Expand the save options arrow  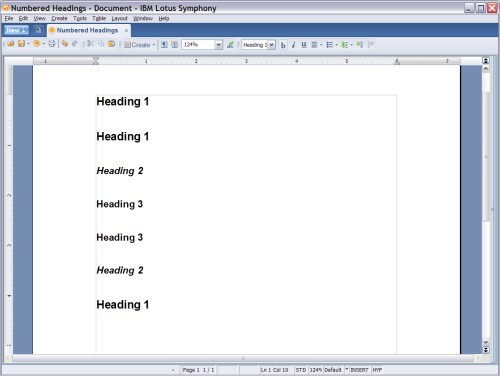[x=28, y=44]
